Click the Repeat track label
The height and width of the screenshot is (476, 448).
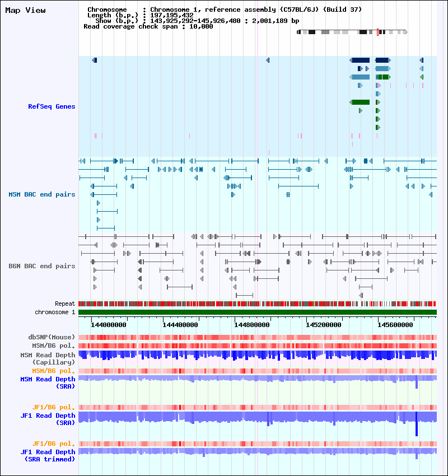64,304
